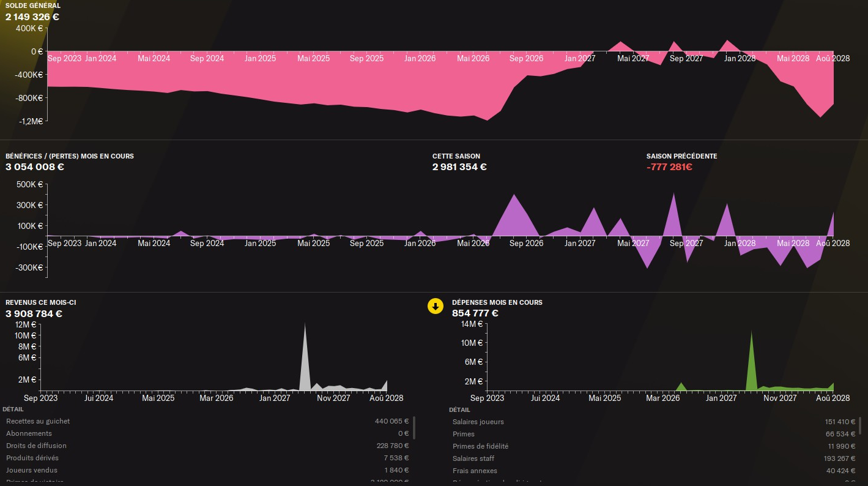Image resolution: width=868 pixels, height=486 pixels.
Task: Click the yellow down-arrow icon beside Dépenses
Action: pyautogui.click(x=435, y=306)
